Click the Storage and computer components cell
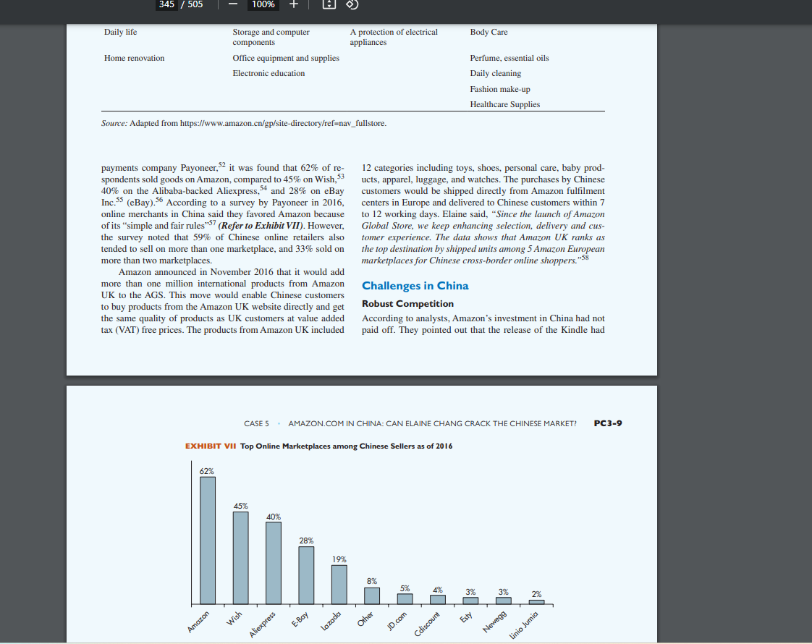Screen dimensions: 812x644 tap(271, 38)
